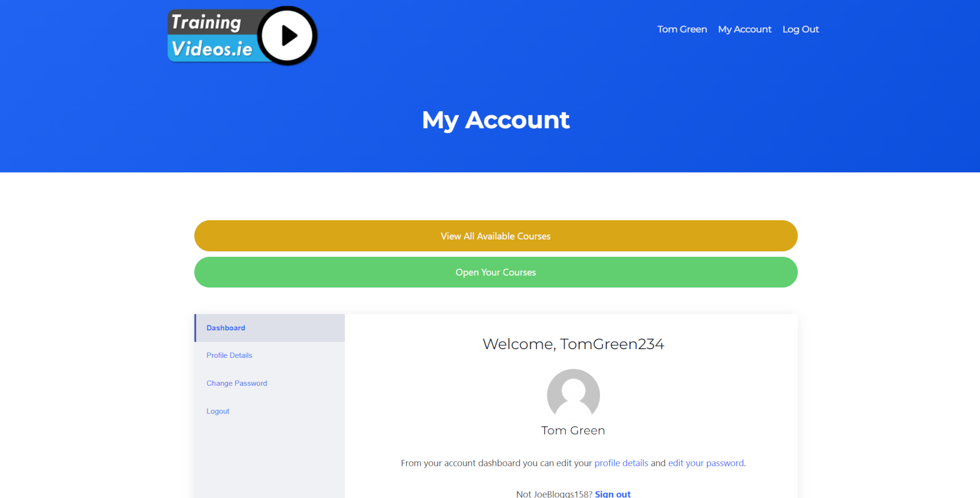Click the TrainingVideos.ie logo

[x=241, y=36]
